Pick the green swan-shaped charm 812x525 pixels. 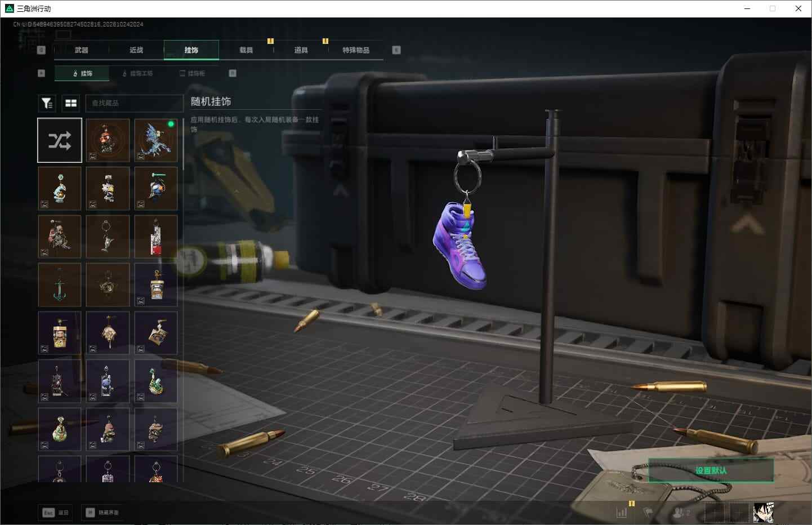point(156,381)
